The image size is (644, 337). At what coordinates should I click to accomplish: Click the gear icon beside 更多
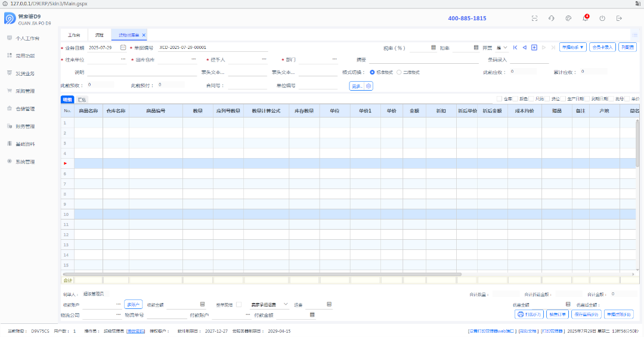[369, 86]
